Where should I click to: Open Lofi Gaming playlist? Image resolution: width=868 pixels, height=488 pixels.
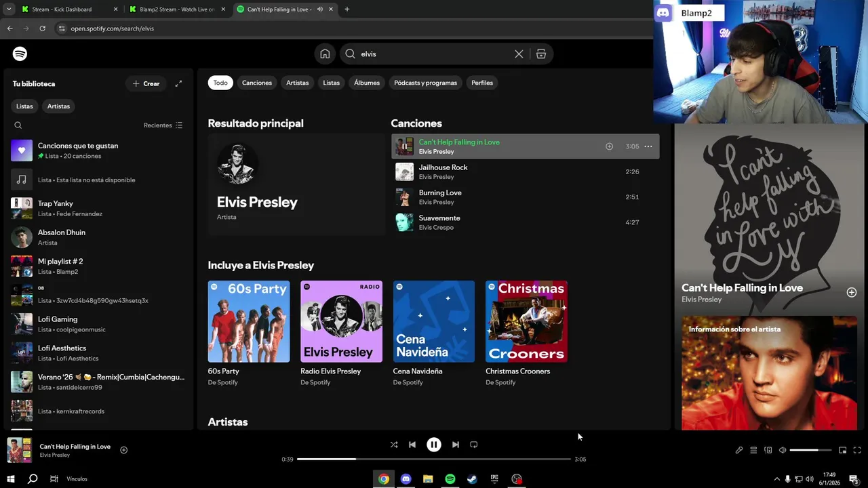click(98, 324)
